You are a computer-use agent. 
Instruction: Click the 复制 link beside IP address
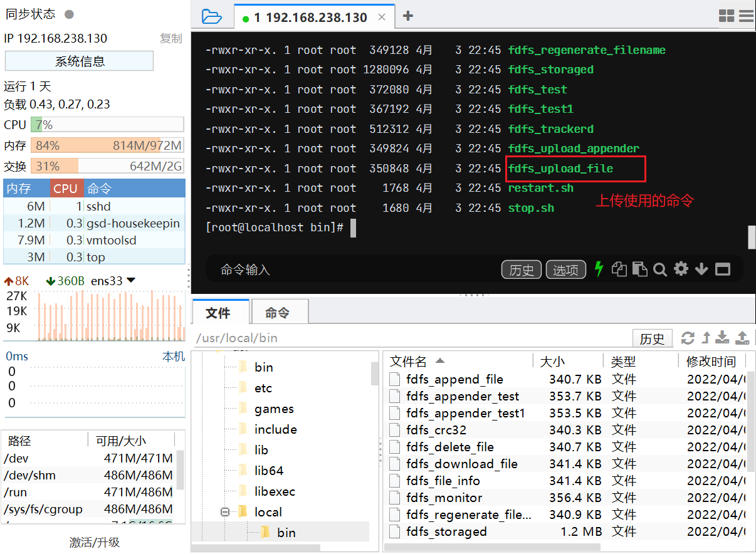(171, 38)
